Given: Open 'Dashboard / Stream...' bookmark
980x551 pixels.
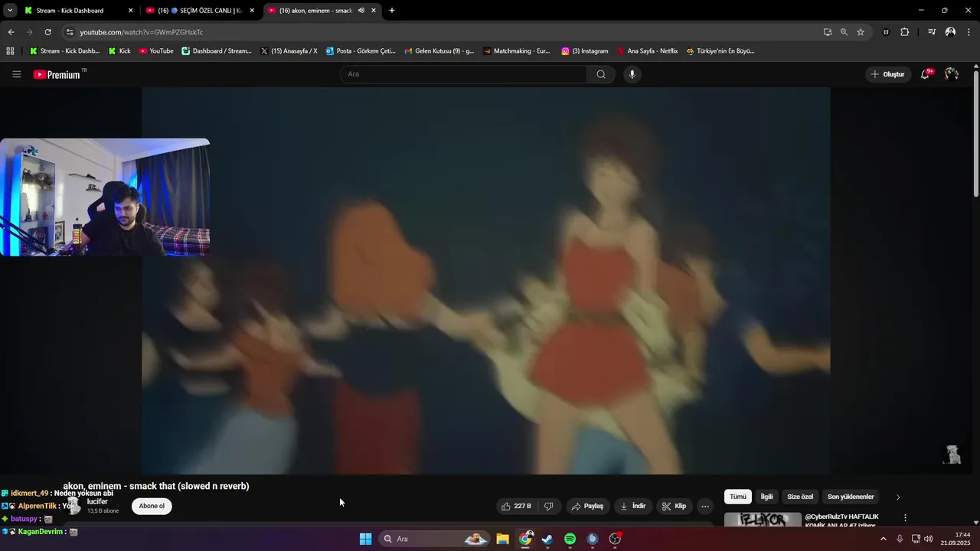Looking at the screenshot, I should (217, 51).
